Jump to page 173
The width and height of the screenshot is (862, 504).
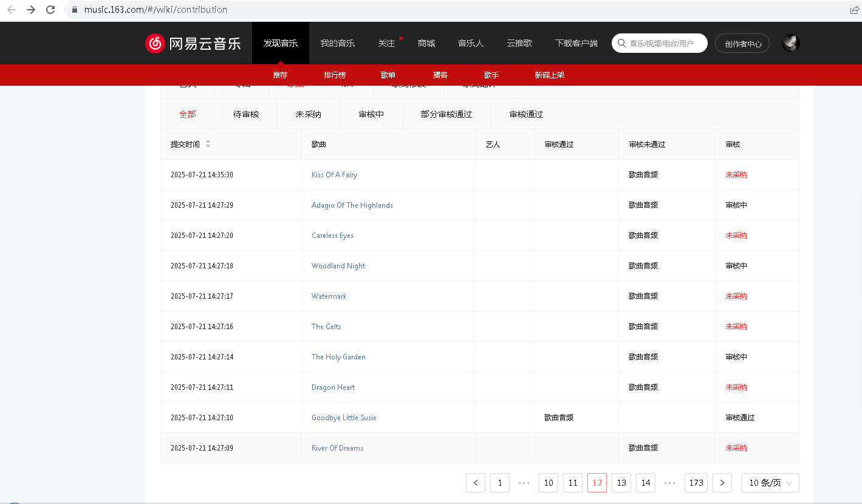pyautogui.click(x=696, y=483)
